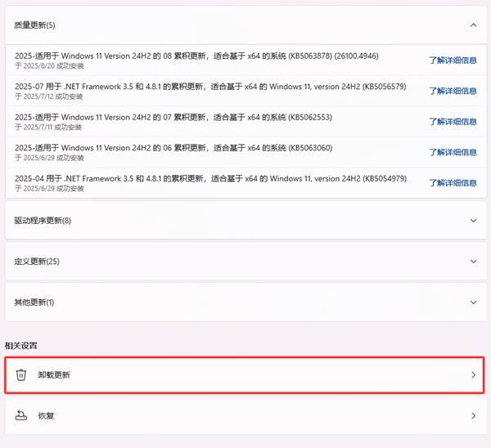Open 了解详细信息 link for KB5056579
The width and height of the screenshot is (491, 448).
[x=453, y=91]
